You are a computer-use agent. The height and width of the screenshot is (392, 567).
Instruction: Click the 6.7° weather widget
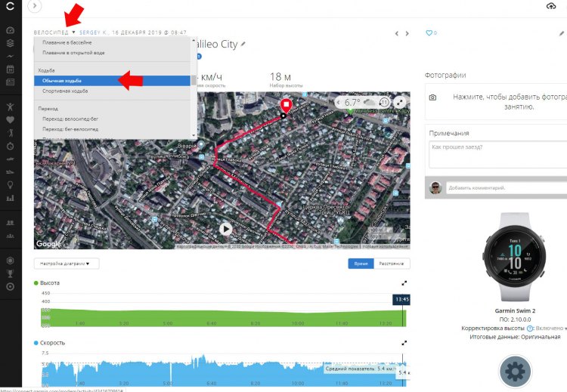[x=355, y=103]
